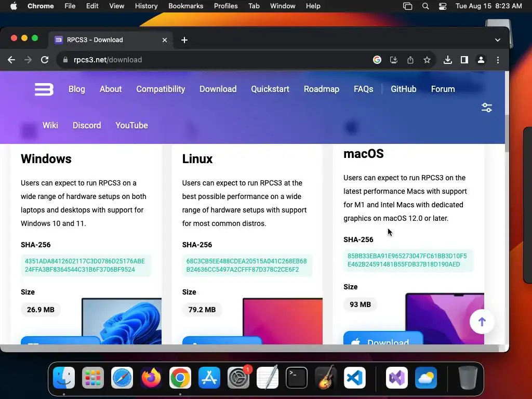The width and height of the screenshot is (532, 399).
Task: Open the Chrome profile avatar
Action: [481, 60]
